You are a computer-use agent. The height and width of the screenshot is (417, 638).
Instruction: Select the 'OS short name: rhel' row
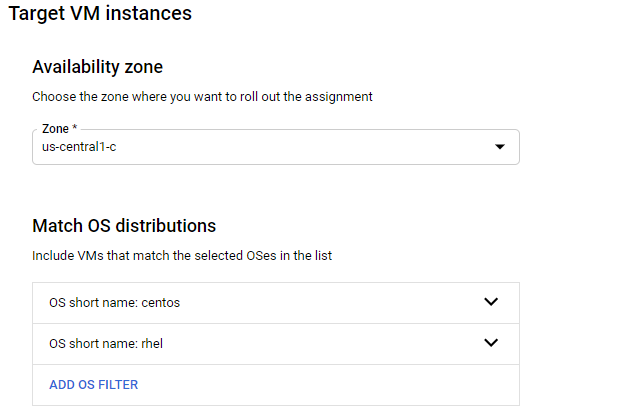coord(106,343)
